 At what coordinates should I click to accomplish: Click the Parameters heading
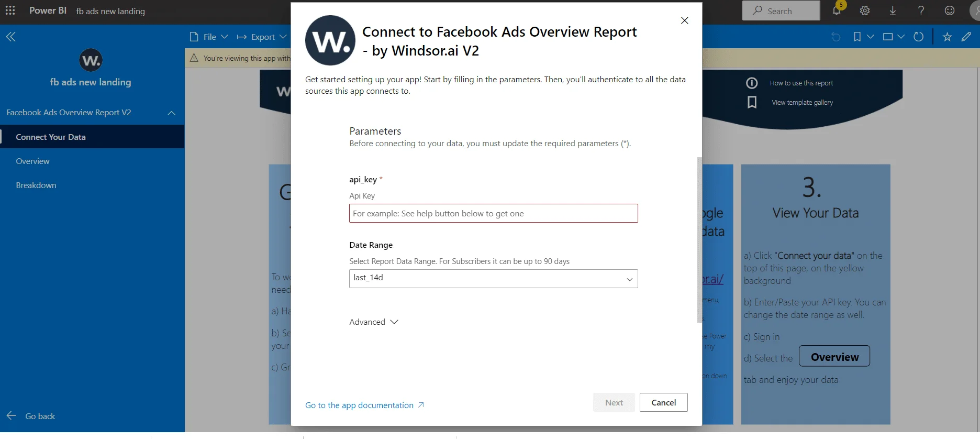pyautogui.click(x=375, y=131)
